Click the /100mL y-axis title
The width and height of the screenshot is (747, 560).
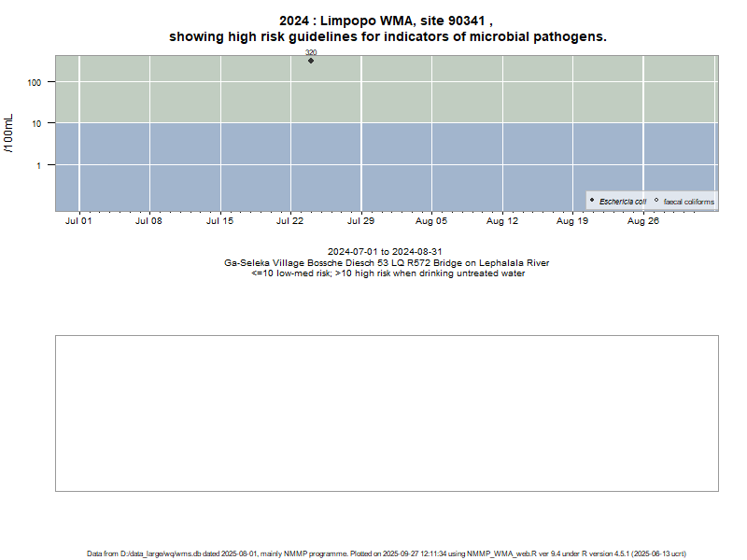point(9,133)
